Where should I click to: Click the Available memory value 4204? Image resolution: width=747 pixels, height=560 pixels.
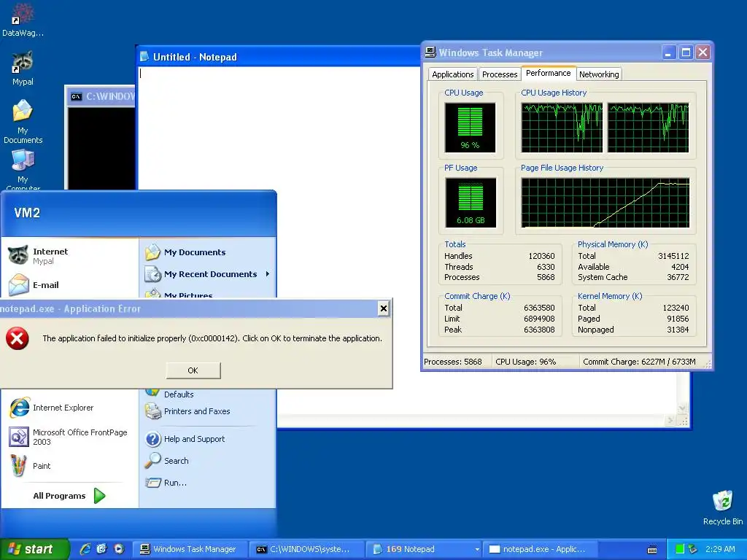pos(680,267)
